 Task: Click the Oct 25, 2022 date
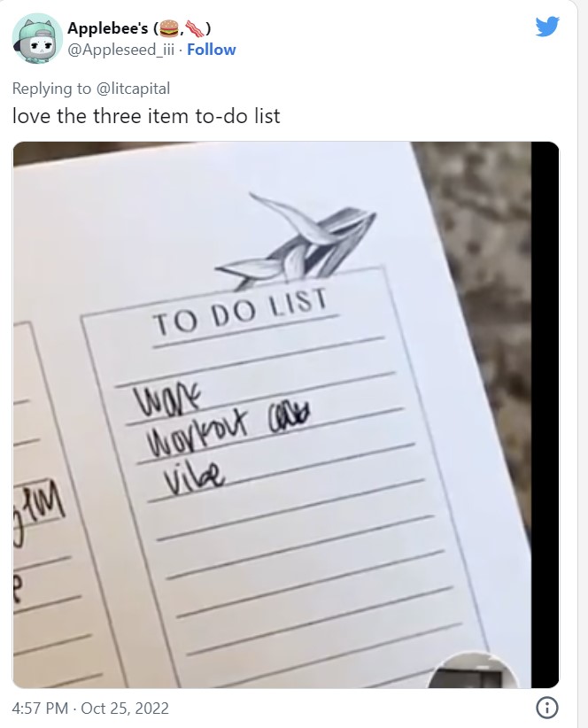[x=125, y=708]
